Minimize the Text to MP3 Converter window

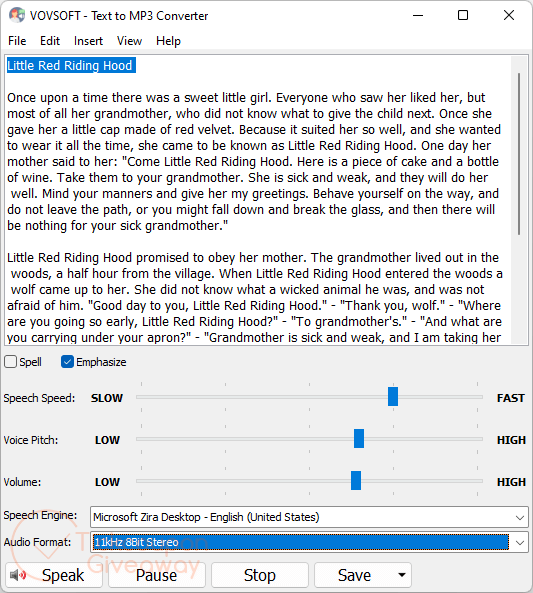(x=418, y=16)
